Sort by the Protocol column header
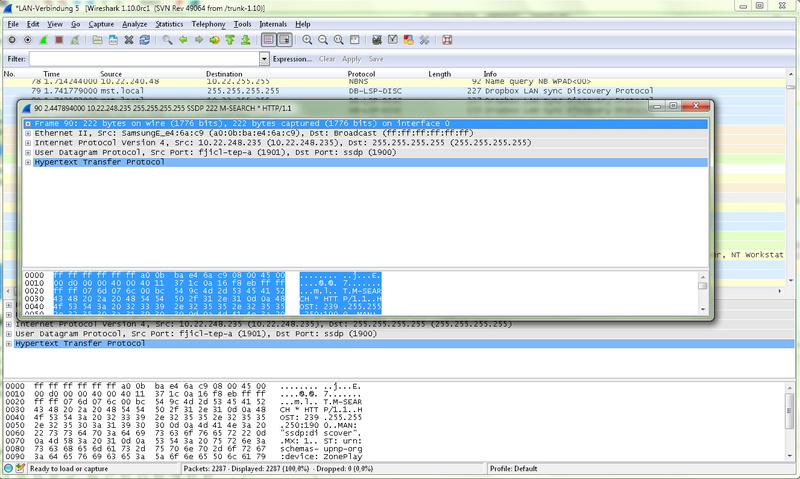The image size is (800, 479). point(361,74)
